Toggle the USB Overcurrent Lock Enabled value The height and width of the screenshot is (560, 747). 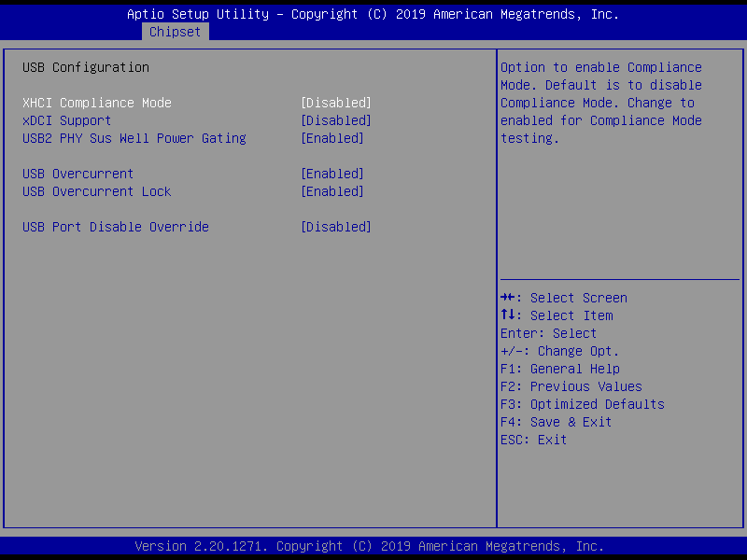pos(332,191)
